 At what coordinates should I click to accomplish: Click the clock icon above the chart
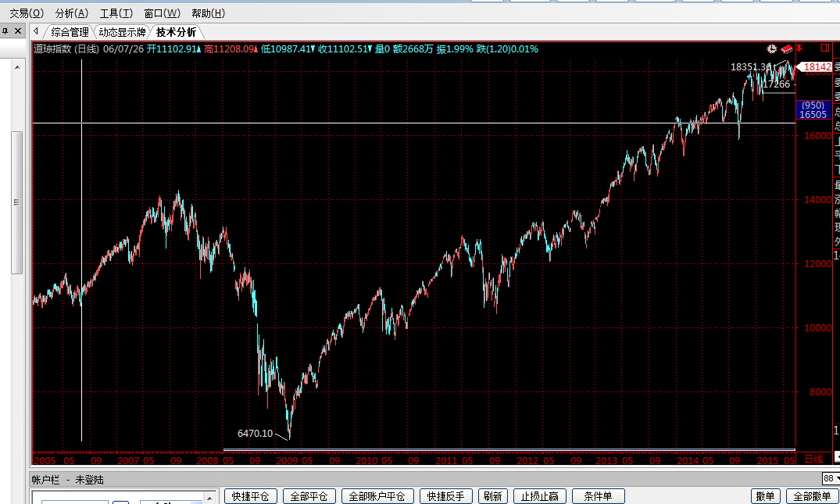(x=773, y=48)
